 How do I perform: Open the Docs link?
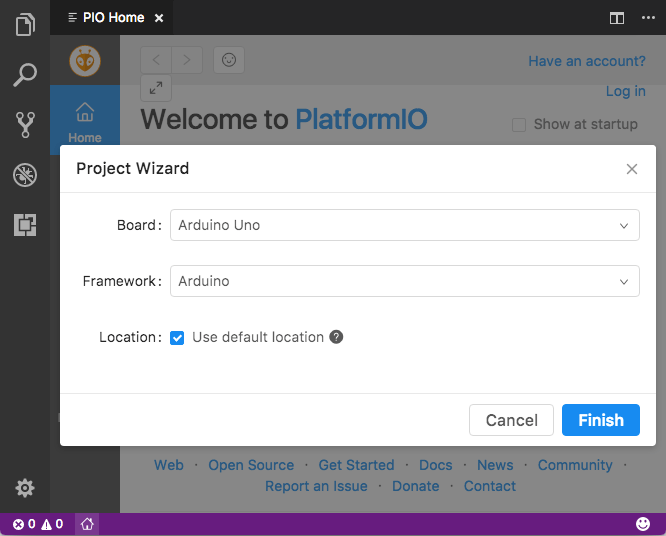tap(436, 465)
